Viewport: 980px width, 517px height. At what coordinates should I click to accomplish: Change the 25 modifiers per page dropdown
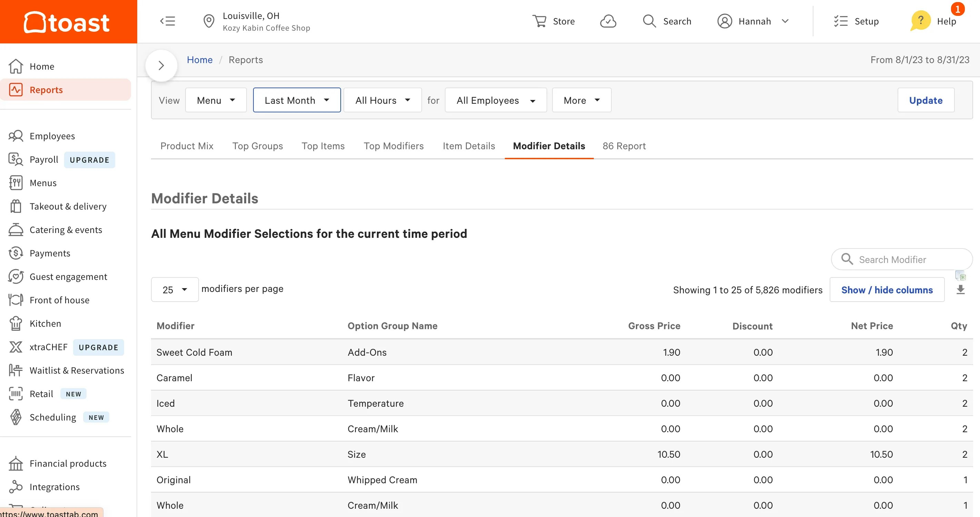click(174, 290)
